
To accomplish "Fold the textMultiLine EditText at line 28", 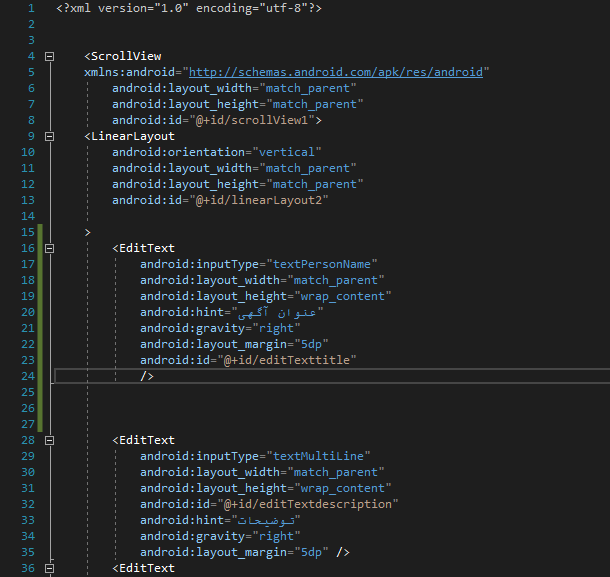I will pyautogui.click(x=47, y=440).
